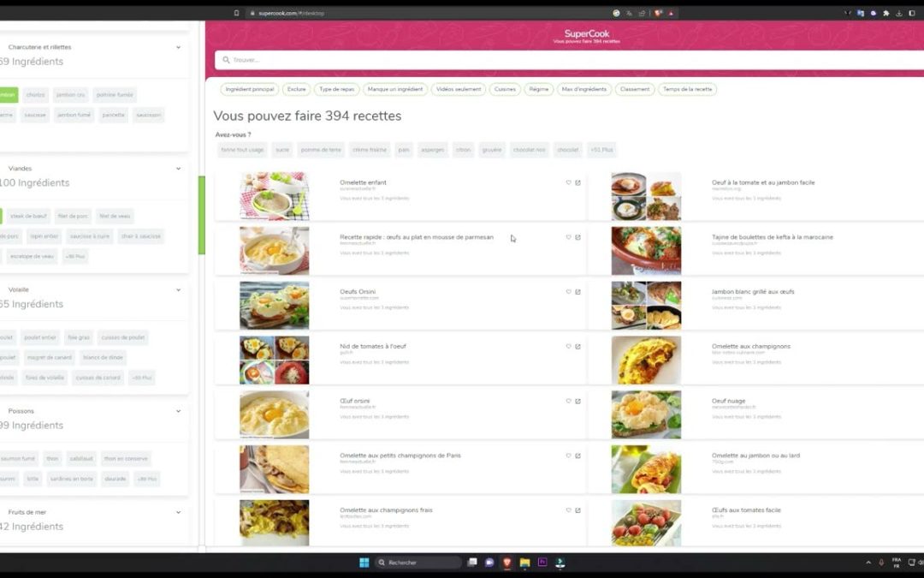Toggle steak de bœuf ingredient

tap(28, 217)
